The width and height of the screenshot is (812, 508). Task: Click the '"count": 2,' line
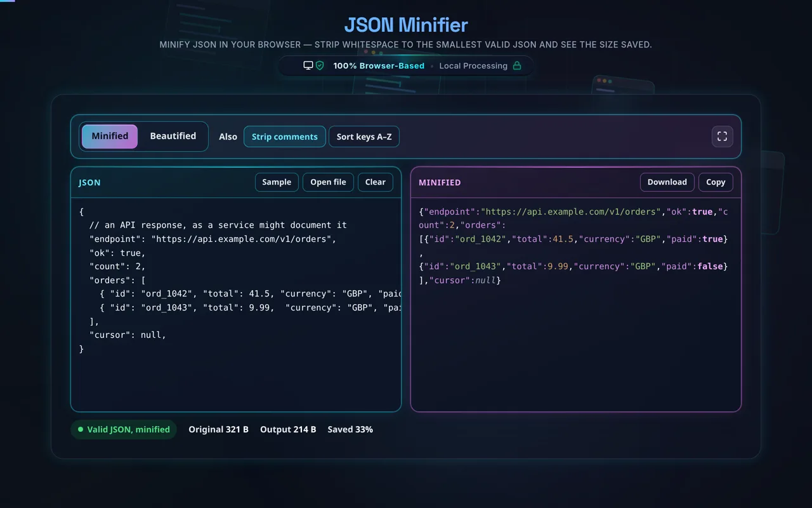(117, 267)
